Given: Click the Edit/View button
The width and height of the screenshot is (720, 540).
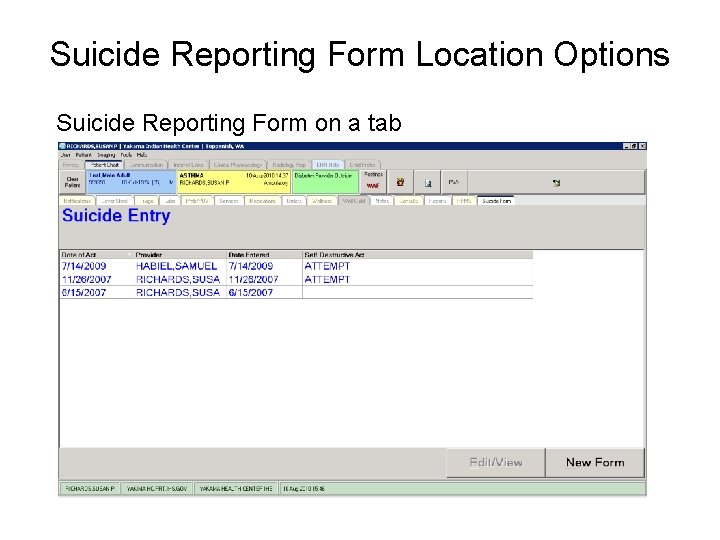Looking at the screenshot, I should point(495,462).
